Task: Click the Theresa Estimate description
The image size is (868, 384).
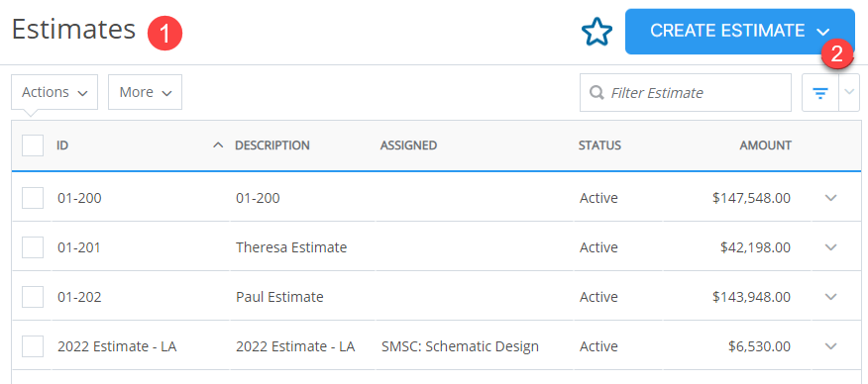Action: 291,247
